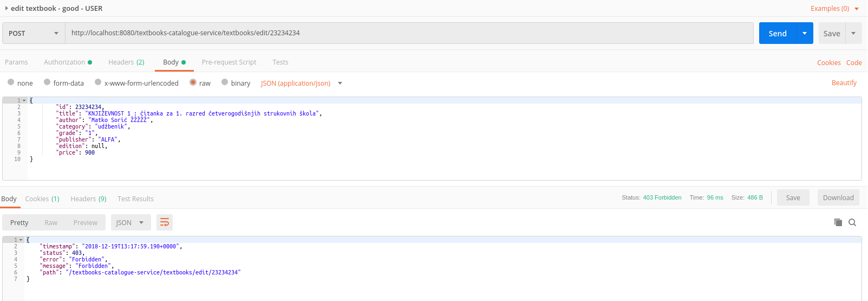Select the response Body tab
Viewport: 868px width, 301px height.
[9, 198]
